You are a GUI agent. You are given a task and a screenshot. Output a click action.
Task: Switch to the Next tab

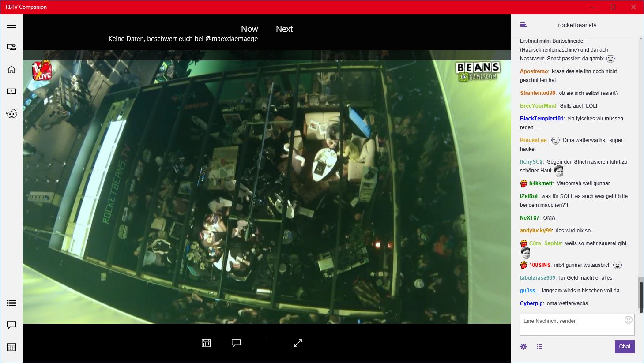click(284, 29)
